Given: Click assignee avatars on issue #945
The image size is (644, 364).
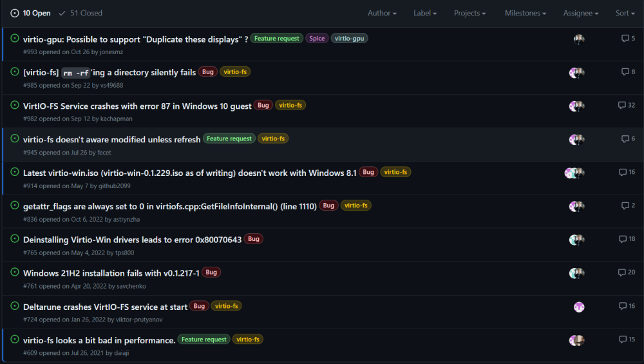Looking at the screenshot, I should coord(576,140).
